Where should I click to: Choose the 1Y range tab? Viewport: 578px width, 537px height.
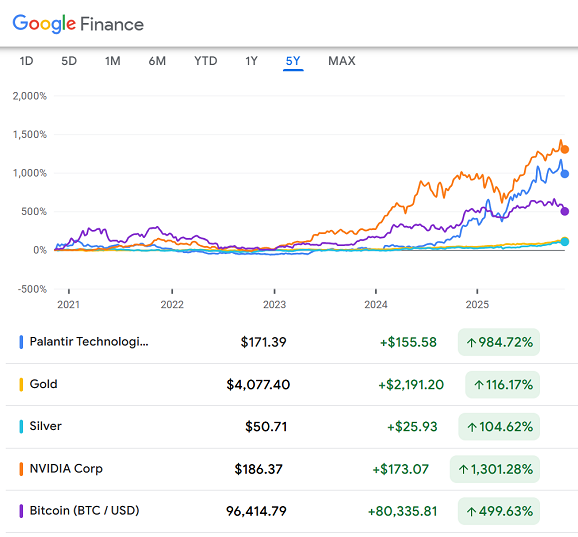(251, 61)
